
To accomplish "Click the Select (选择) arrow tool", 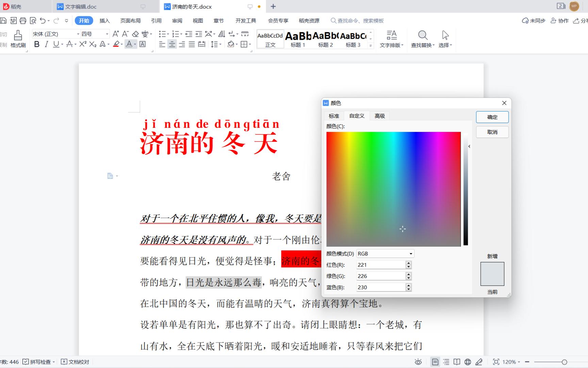I will tap(445, 39).
